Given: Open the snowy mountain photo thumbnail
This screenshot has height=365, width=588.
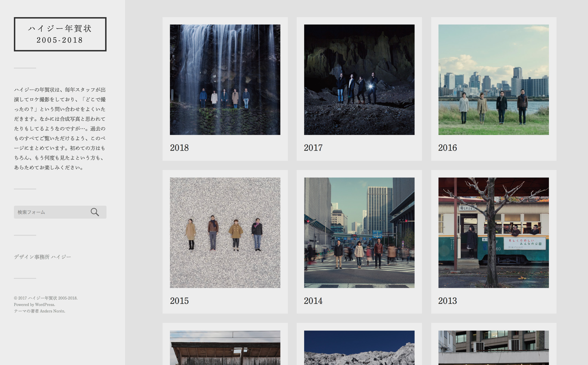Looking at the screenshot, I should 359,348.
